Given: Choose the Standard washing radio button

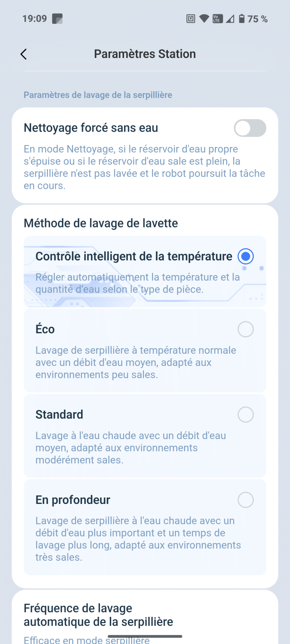Looking at the screenshot, I should 245,415.
